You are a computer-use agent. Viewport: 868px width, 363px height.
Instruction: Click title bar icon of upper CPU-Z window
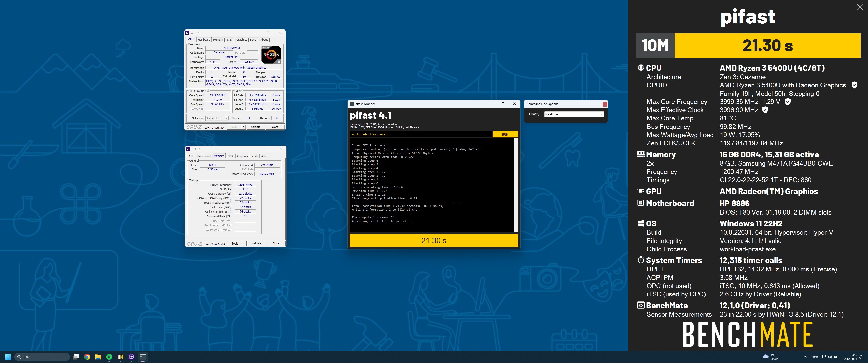point(188,33)
